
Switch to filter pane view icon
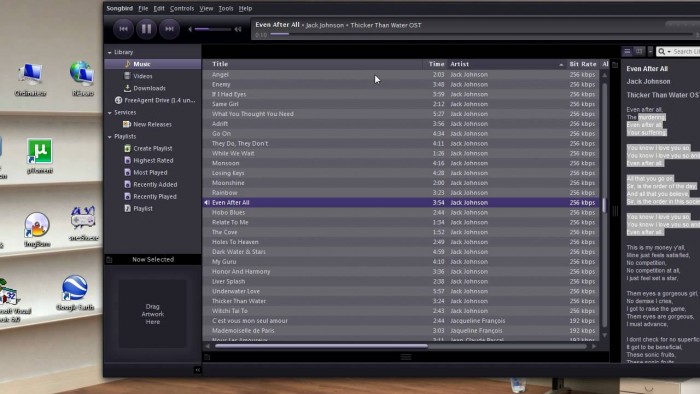point(639,52)
